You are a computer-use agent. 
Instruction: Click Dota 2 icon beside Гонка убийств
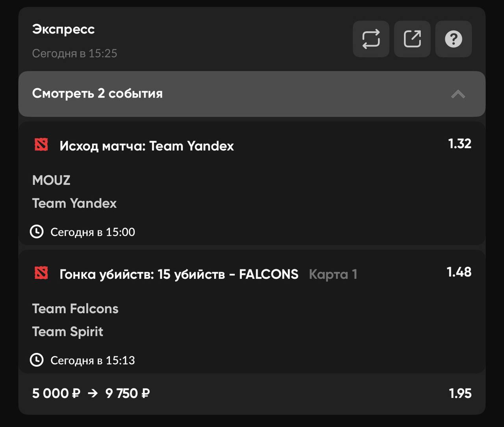click(x=41, y=273)
